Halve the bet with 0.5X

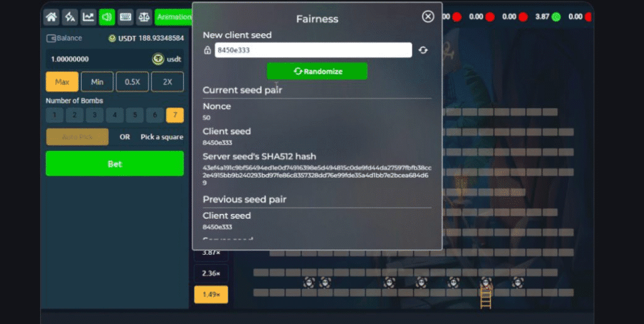pyautogui.click(x=132, y=82)
